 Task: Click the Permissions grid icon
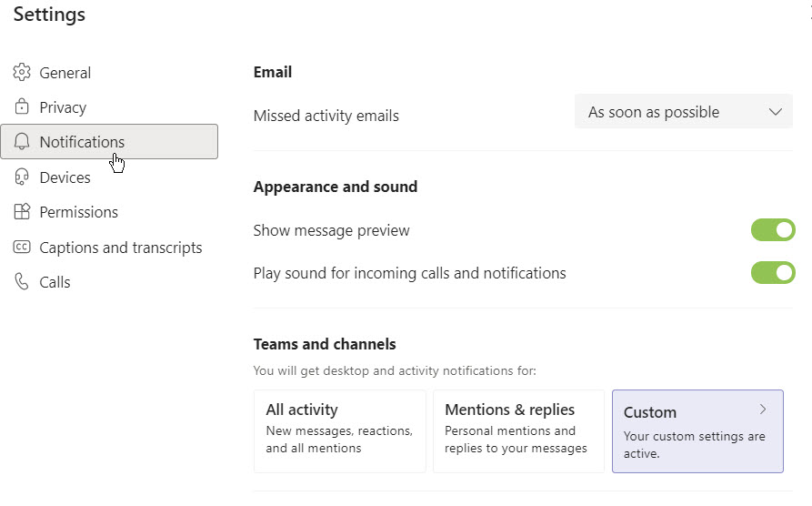(22, 212)
